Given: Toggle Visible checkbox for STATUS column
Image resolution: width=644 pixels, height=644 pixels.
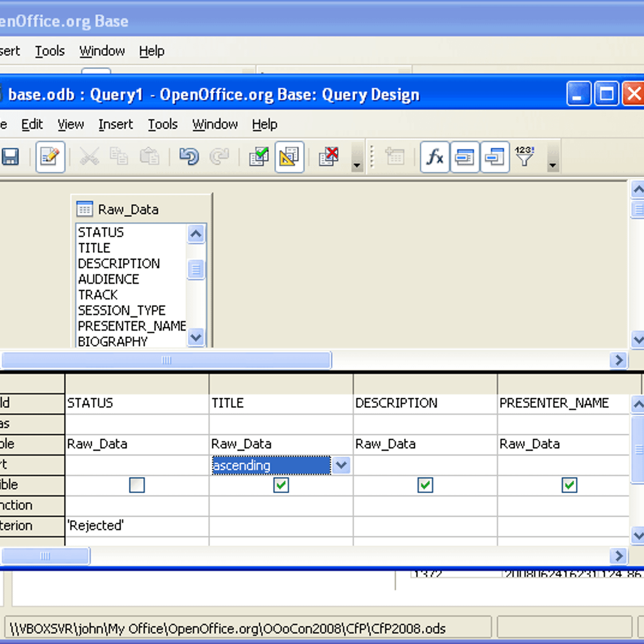Looking at the screenshot, I should tap(137, 485).
